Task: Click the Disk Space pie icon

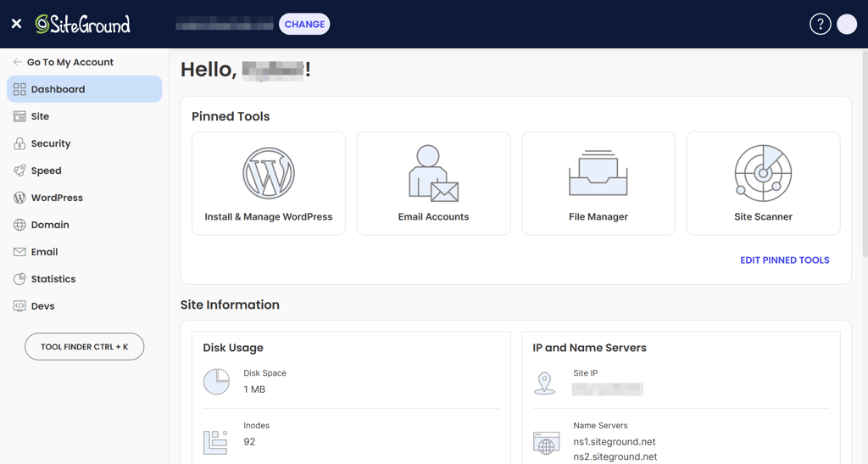Action: click(216, 382)
